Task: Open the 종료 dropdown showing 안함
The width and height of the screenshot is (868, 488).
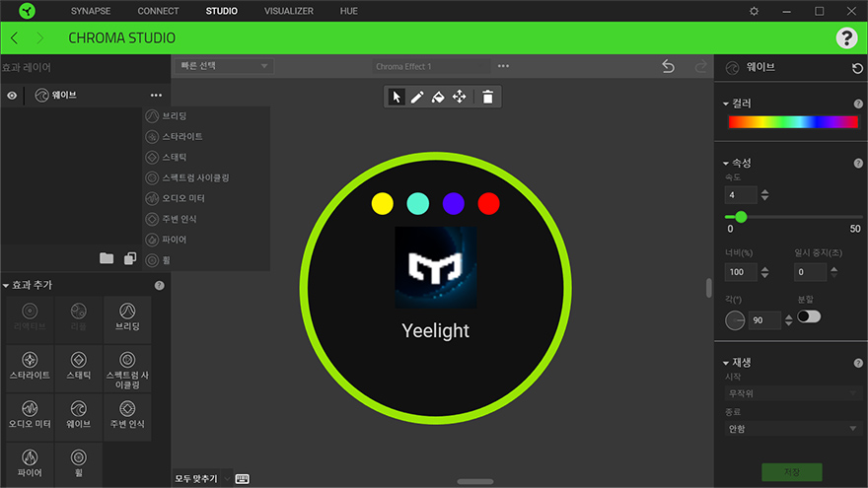Action: coord(792,429)
